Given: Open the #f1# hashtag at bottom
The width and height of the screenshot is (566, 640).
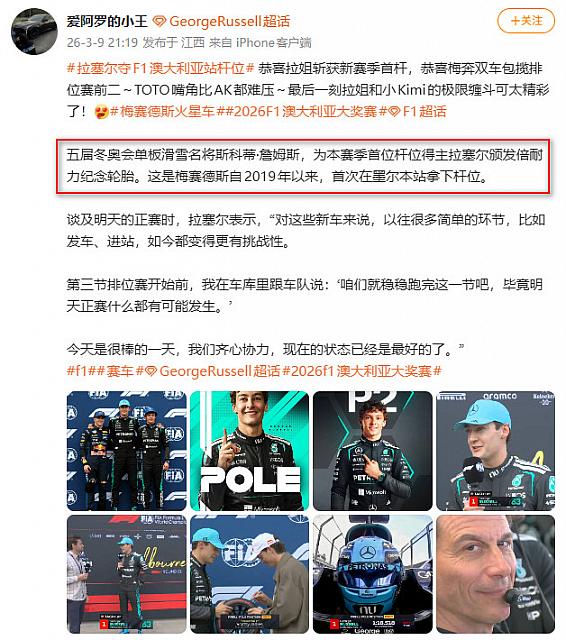Looking at the screenshot, I should tap(80, 371).
